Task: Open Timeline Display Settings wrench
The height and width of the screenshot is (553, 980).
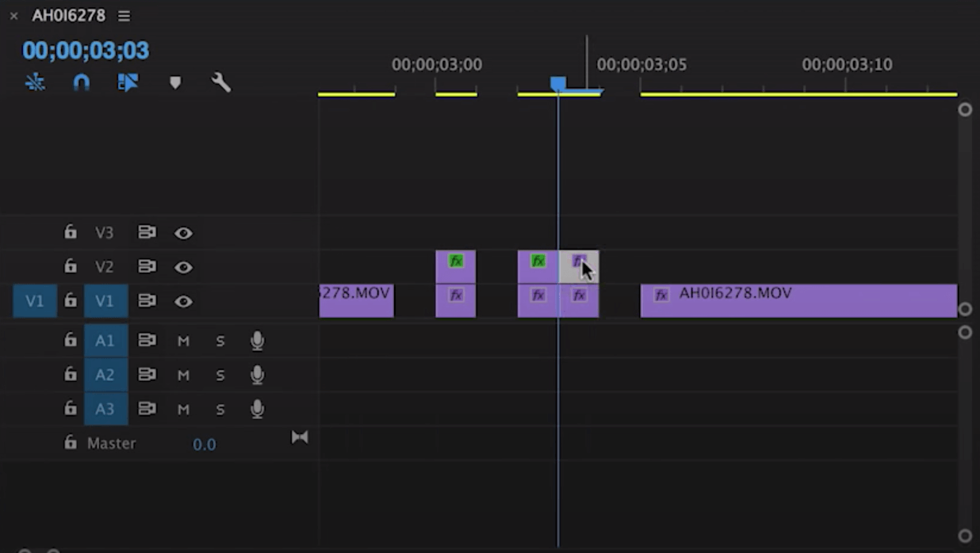Action: (x=221, y=82)
